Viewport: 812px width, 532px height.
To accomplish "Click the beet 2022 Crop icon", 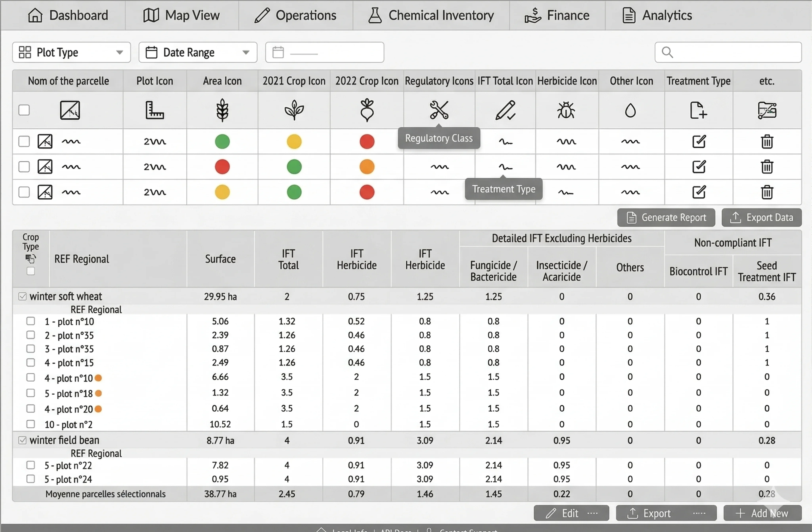I will (367, 110).
